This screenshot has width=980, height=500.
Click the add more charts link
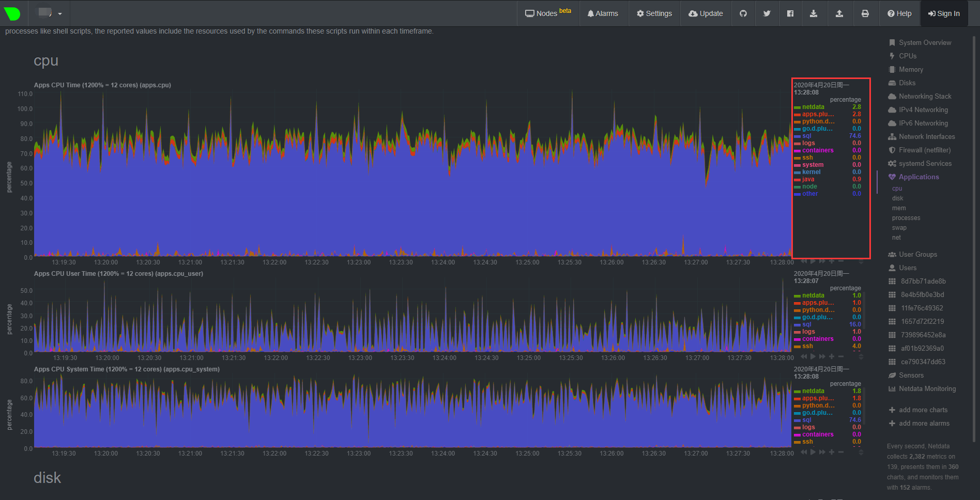[x=923, y=410]
